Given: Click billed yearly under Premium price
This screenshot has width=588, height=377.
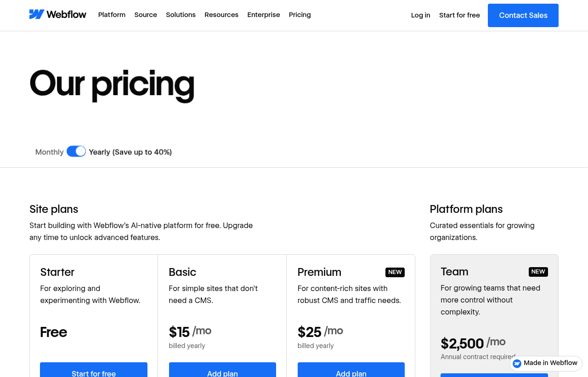Looking at the screenshot, I should click(316, 346).
